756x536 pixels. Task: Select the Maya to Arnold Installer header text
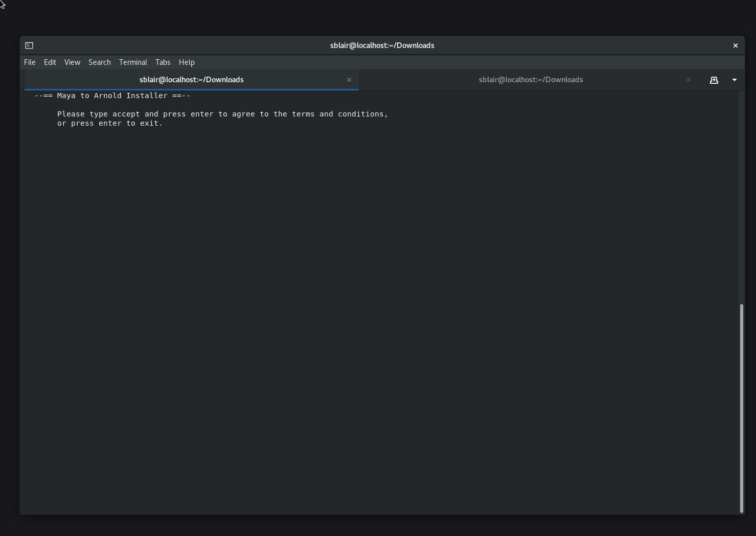point(112,96)
